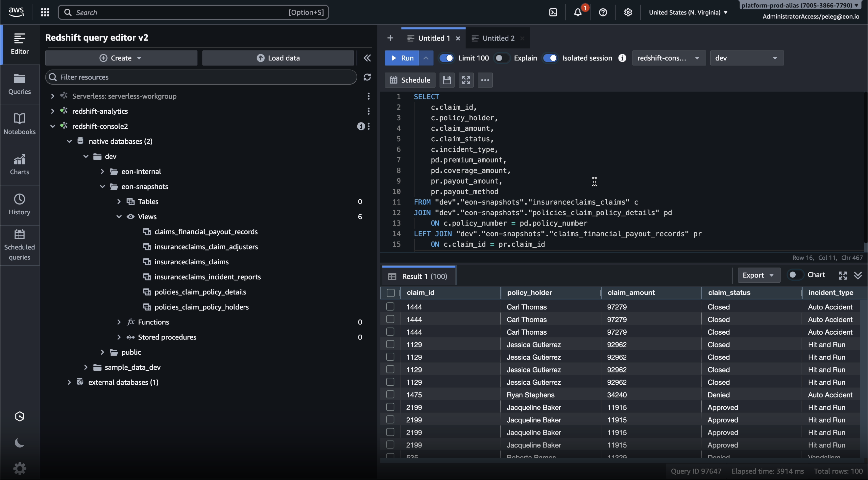Click the full-screen editor icon
Screen dimensions: 868x480
point(466,80)
